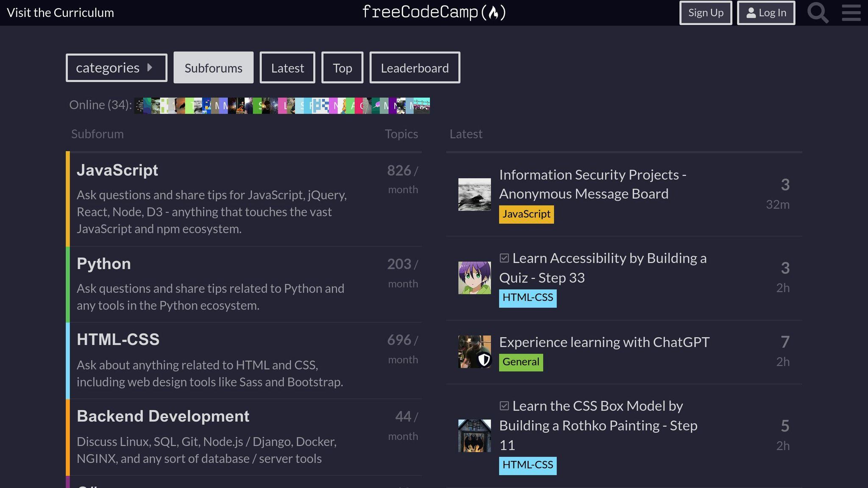The width and height of the screenshot is (868, 488).
Task: Open the search with the magnifier icon
Action: tap(818, 13)
